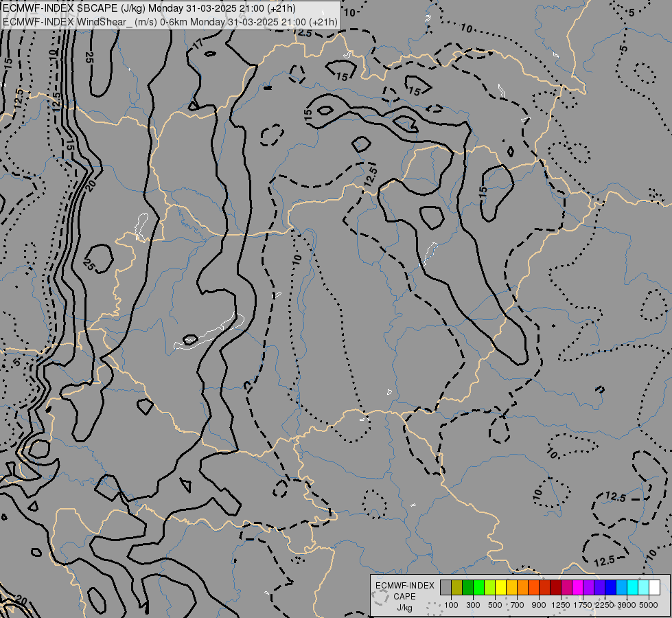
Task: Click the bright green legend swatch
Action: (478, 587)
